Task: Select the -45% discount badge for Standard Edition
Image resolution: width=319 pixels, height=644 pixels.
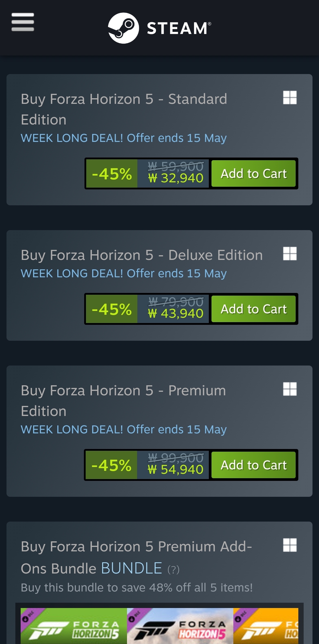Action: click(x=112, y=173)
